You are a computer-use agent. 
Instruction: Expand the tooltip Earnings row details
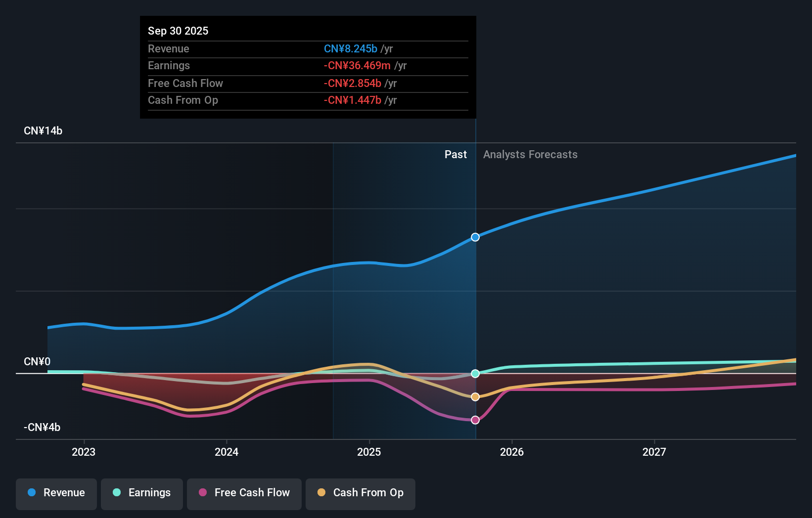click(x=308, y=65)
